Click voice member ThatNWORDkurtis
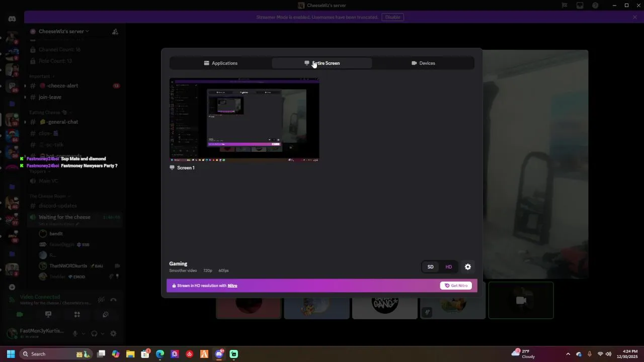This screenshot has height=362, width=644. [79, 266]
